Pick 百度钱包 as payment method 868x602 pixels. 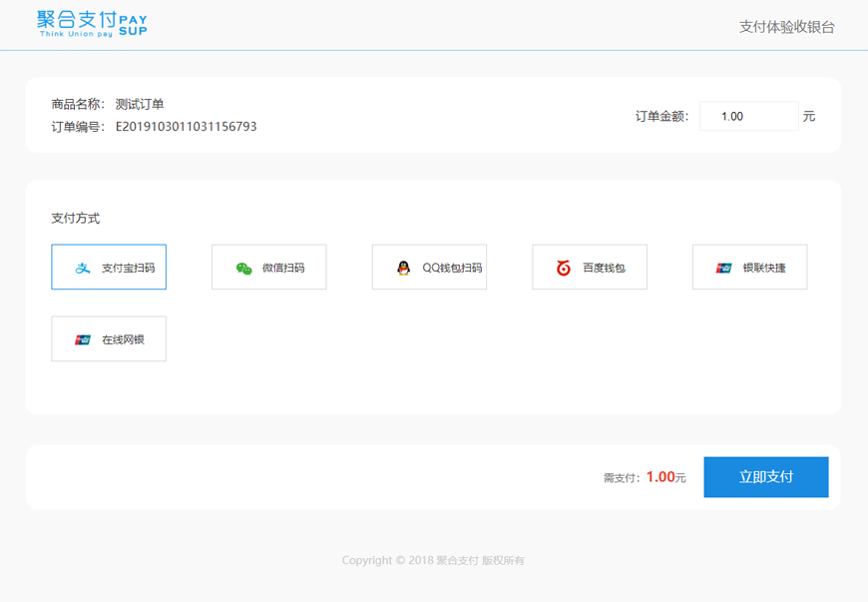[589, 267]
